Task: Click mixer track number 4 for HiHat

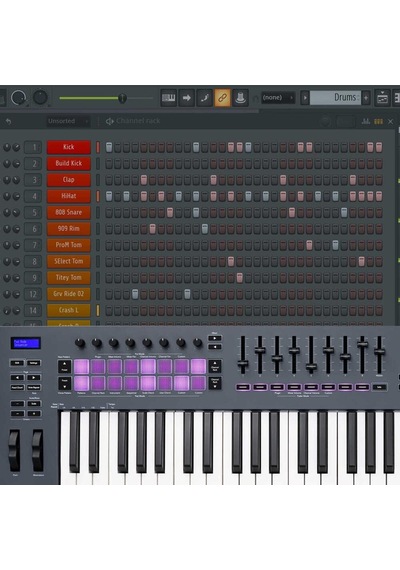Action: pos(33,196)
